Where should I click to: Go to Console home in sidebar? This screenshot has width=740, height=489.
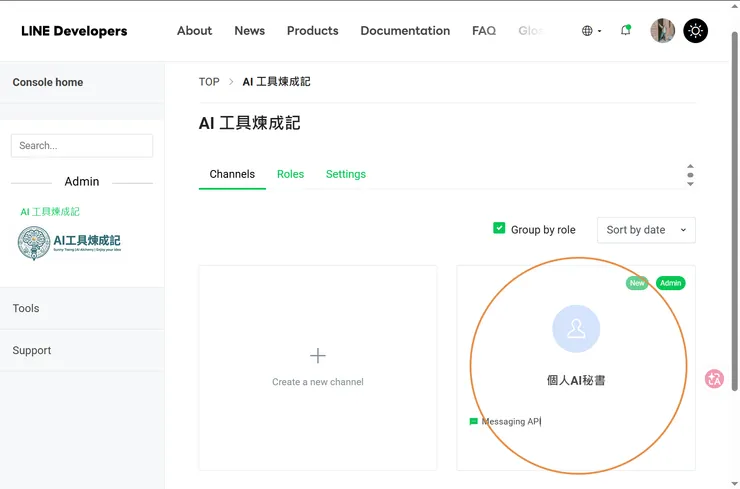[x=82, y=82]
